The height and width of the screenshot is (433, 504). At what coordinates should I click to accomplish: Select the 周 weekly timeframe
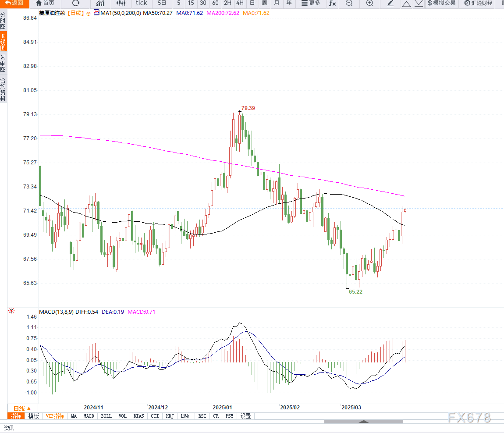click(264, 3)
